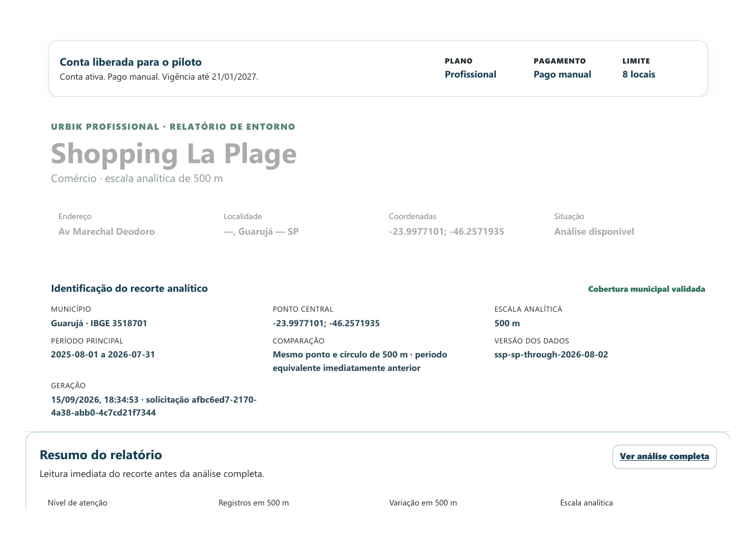The height and width of the screenshot is (534, 756).
Task: Select the 'Comércio · escala analítica de 500 m' subtitle
Action: pos(137,179)
